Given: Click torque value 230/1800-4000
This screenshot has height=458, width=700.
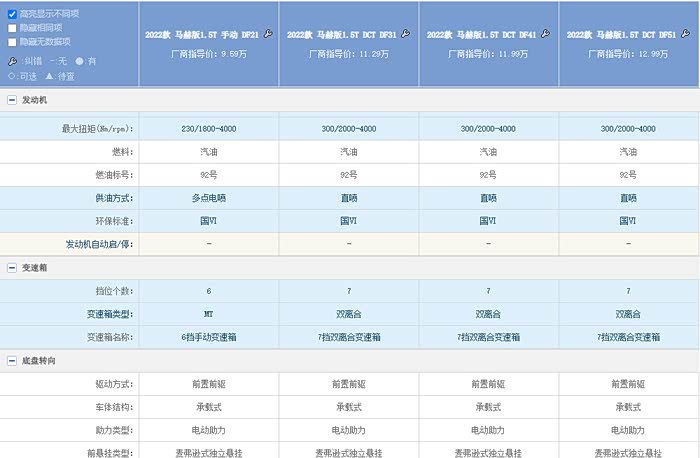Looking at the screenshot, I should pyautogui.click(x=208, y=129).
